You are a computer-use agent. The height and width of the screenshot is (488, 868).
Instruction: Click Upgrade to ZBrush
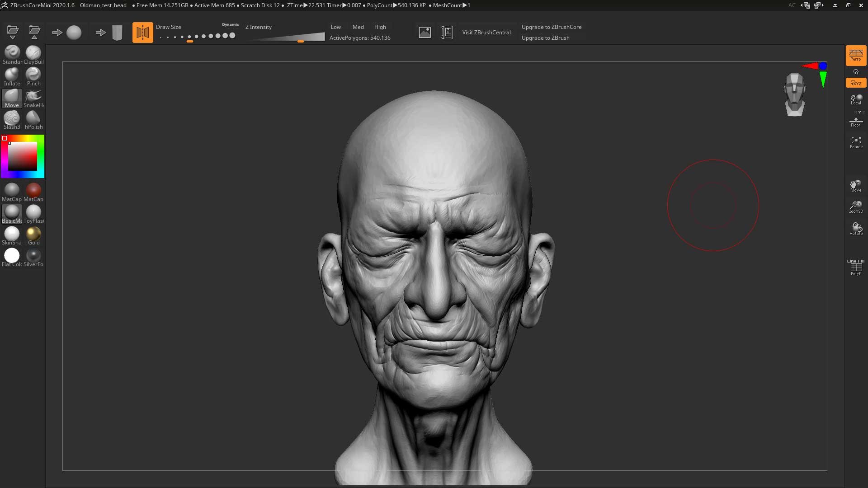[546, 38]
